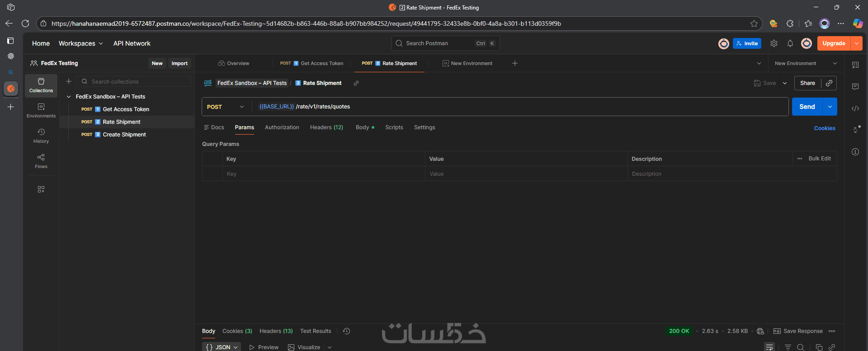Open the configure workspace sidebar grid icon

41,189
